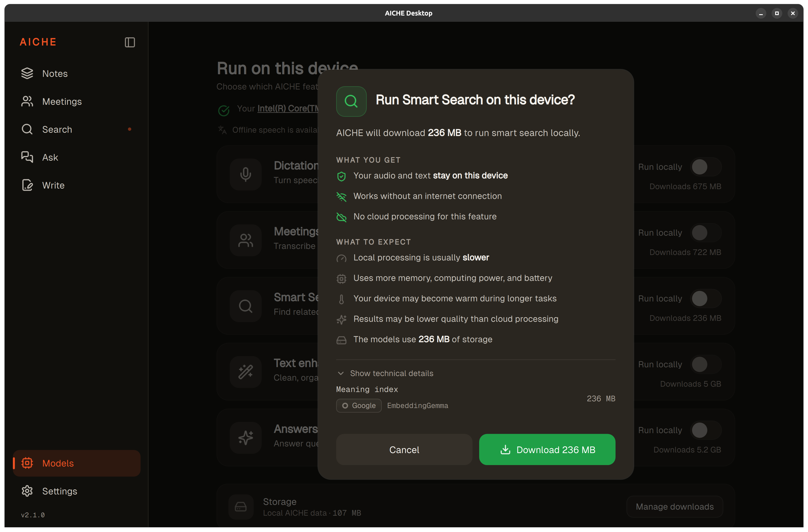Click the WHAT TO EXPECT heading
This screenshot has width=808, height=532.
tap(373, 242)
